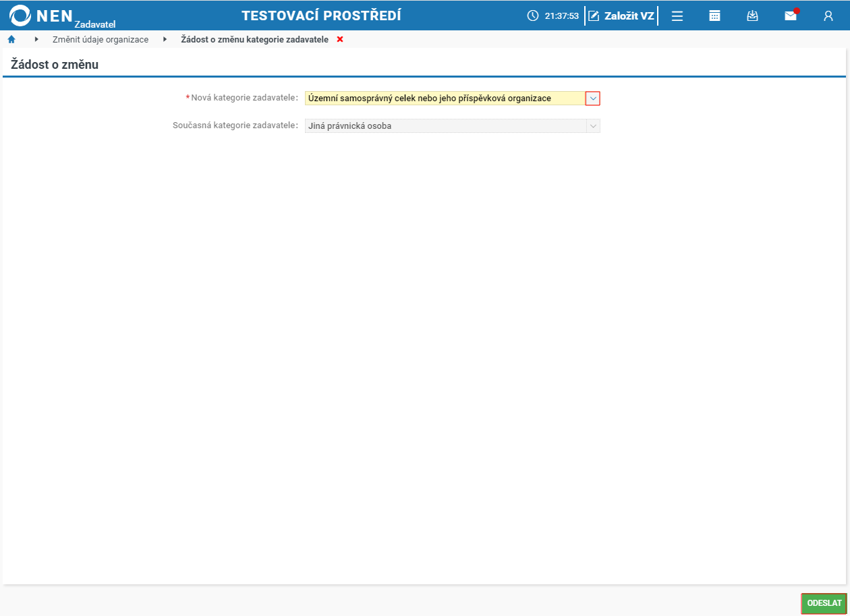
Task: Click the Současná kategorie zadavatele label
Action: click(235, 125)
